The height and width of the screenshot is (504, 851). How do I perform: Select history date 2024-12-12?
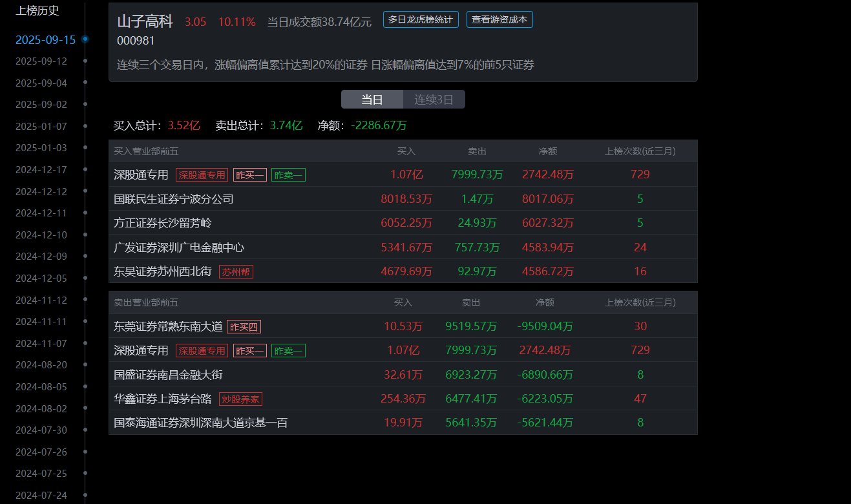point(41,191)
